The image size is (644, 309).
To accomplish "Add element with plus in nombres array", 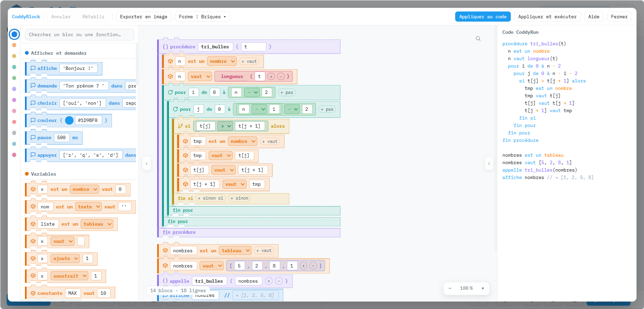I will click(303, 266).
